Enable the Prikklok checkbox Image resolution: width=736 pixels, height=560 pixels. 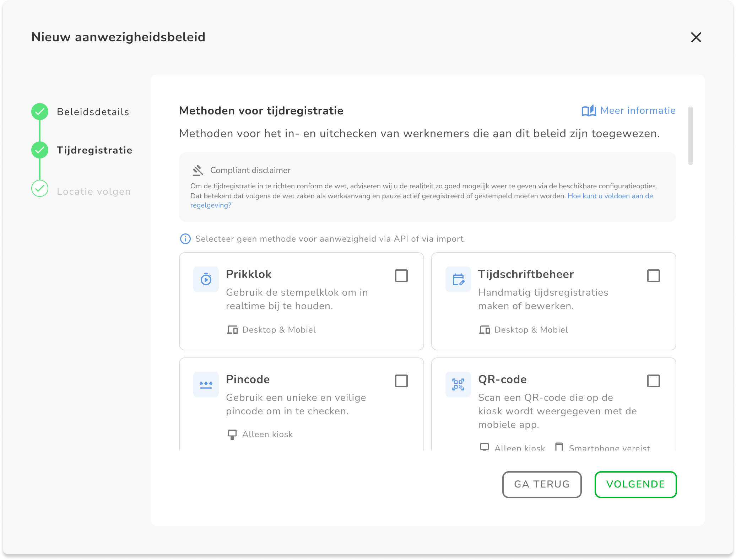pyautogui.click(x=401, y=276)
